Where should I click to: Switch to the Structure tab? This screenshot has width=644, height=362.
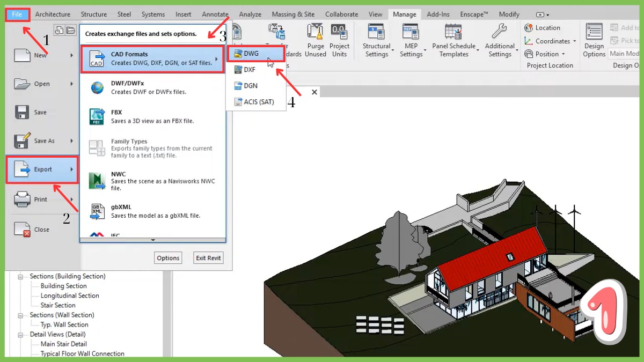coord(93,14)
